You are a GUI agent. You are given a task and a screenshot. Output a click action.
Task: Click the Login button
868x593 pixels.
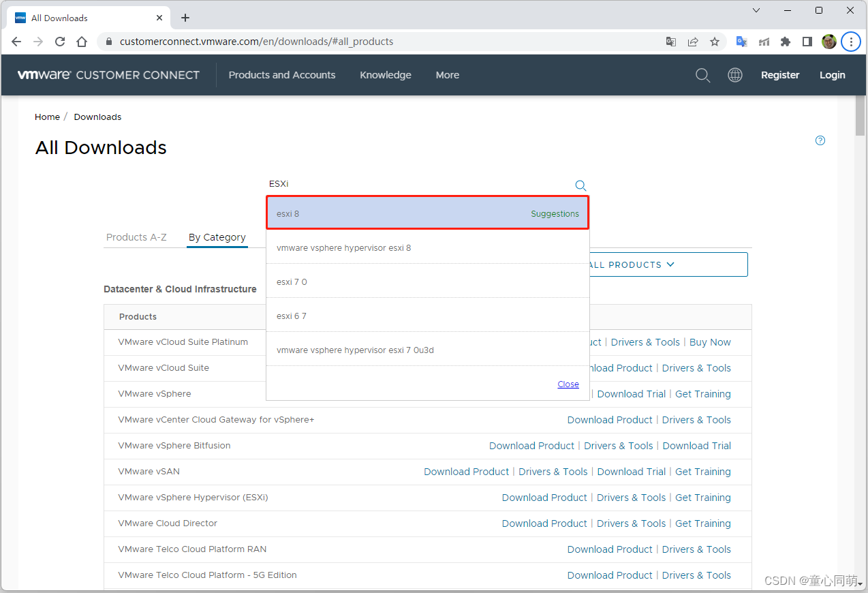point(832,75)
